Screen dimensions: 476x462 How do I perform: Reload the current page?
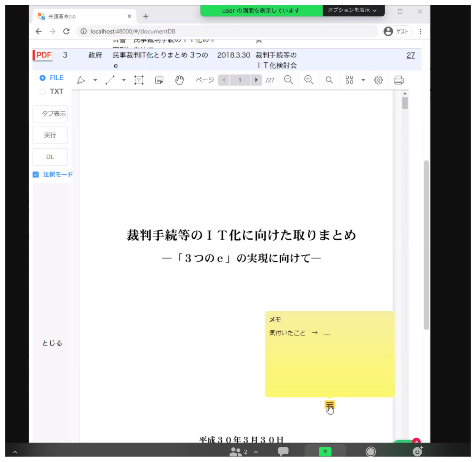click(x=66, y=31)
